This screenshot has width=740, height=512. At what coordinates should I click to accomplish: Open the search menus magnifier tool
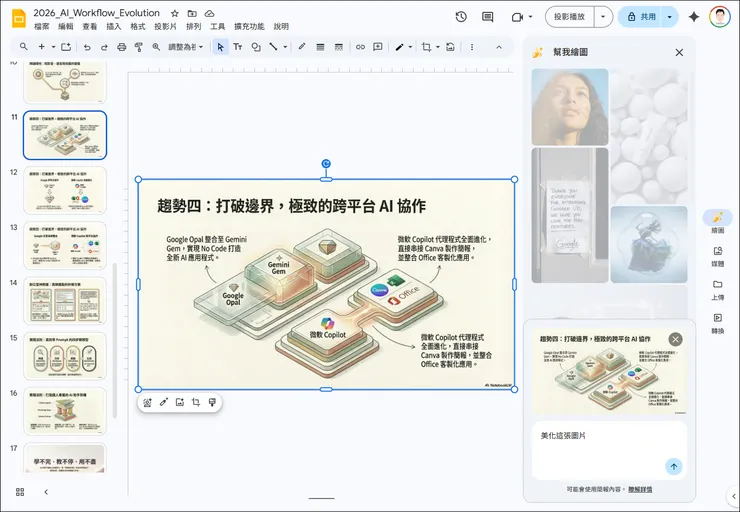coord(24,47)
